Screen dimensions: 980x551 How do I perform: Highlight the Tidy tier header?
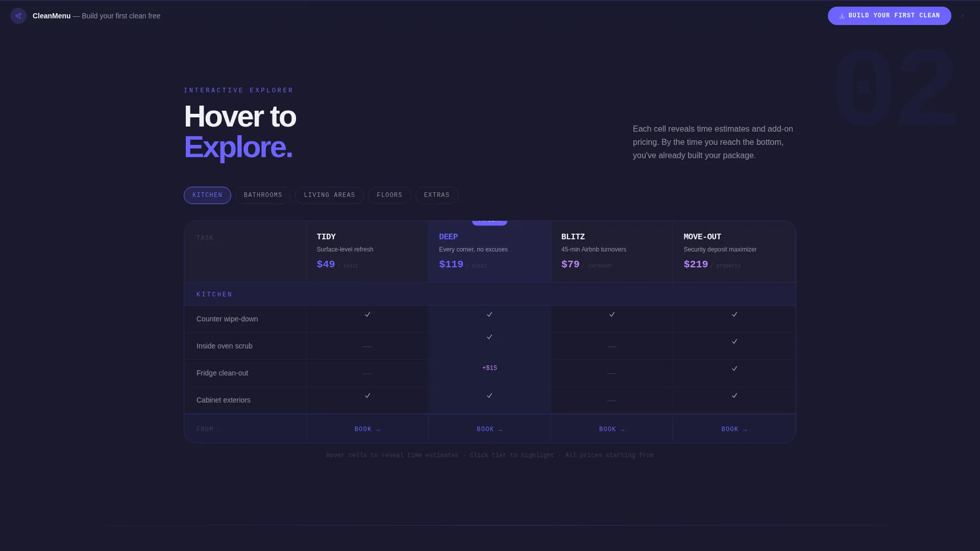coord(367,252)
